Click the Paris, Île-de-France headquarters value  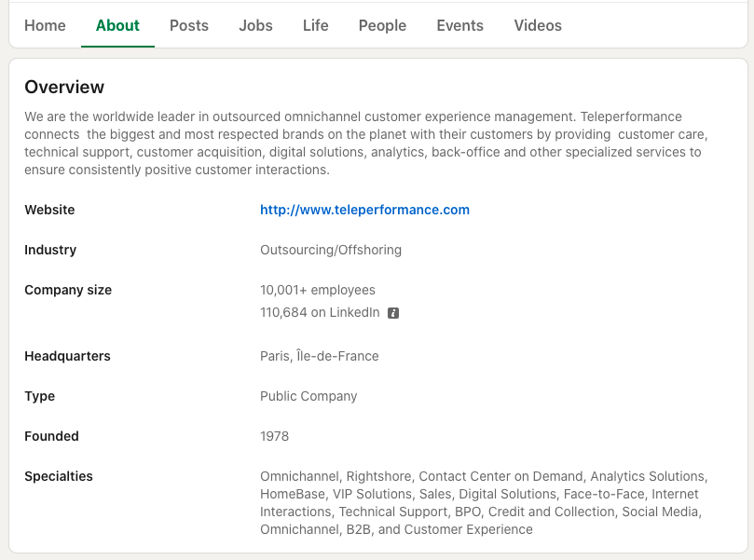coord(319,356)
